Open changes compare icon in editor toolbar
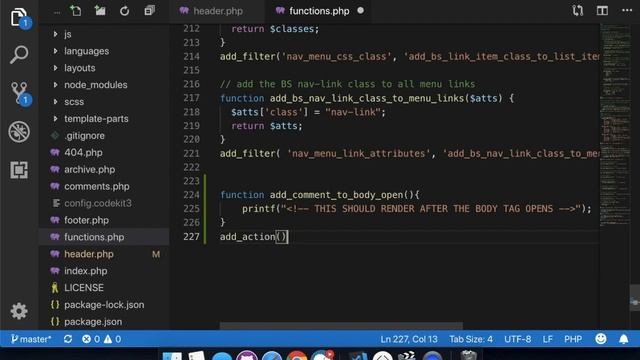This screenshot has width=640, height=360. pyautogui.click(x=578, y=11)
